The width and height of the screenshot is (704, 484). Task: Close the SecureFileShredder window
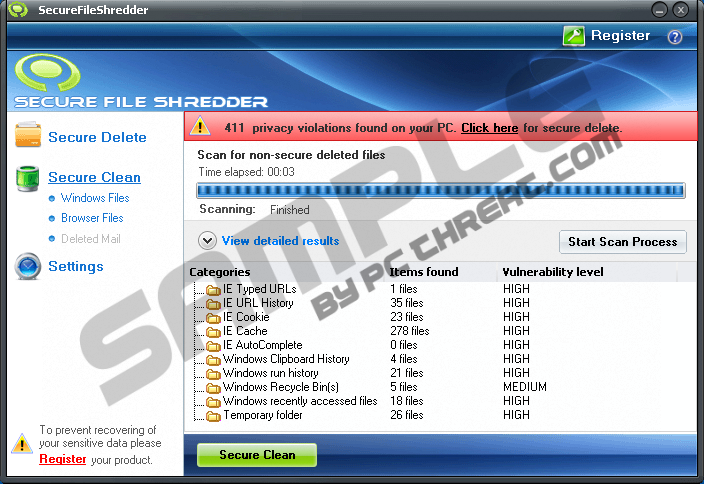coord(681,10)
